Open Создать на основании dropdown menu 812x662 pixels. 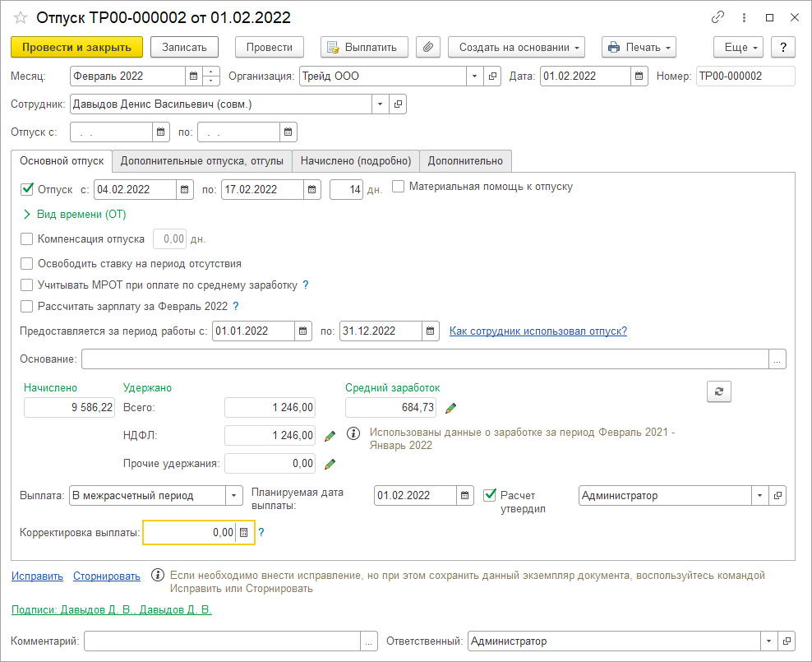515,47
